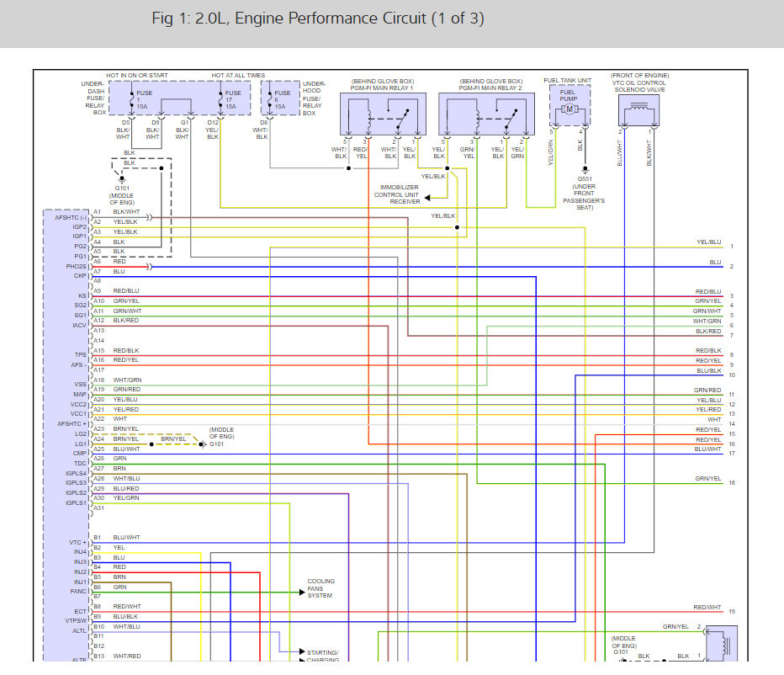
Task: Click the IACV pin label
Action: click(80, 326)
